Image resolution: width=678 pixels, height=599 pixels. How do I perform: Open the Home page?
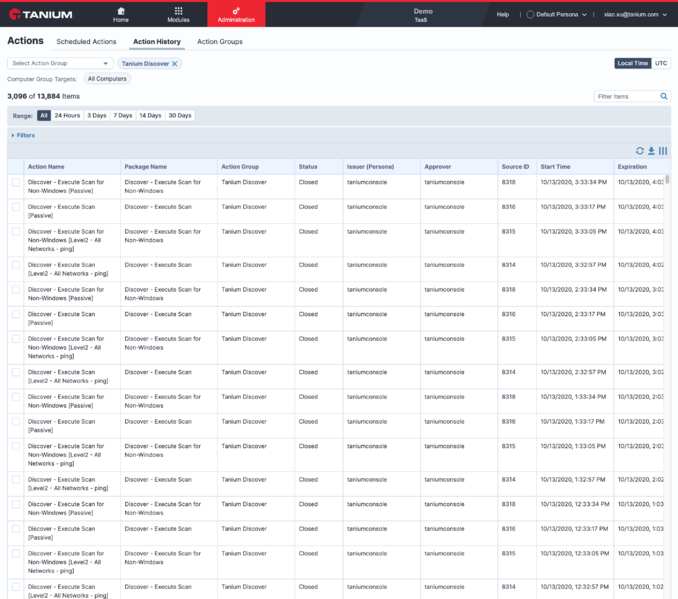(x=121, y=15)
